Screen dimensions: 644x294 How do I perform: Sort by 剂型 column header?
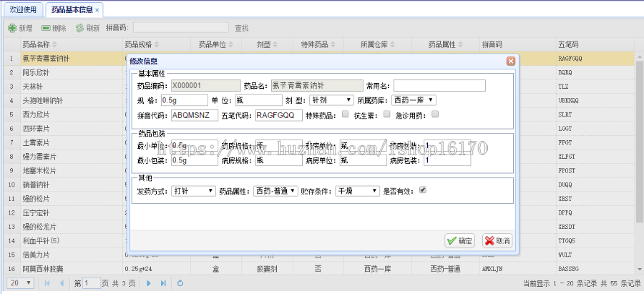pyautogui.click(x=268, y=44)
